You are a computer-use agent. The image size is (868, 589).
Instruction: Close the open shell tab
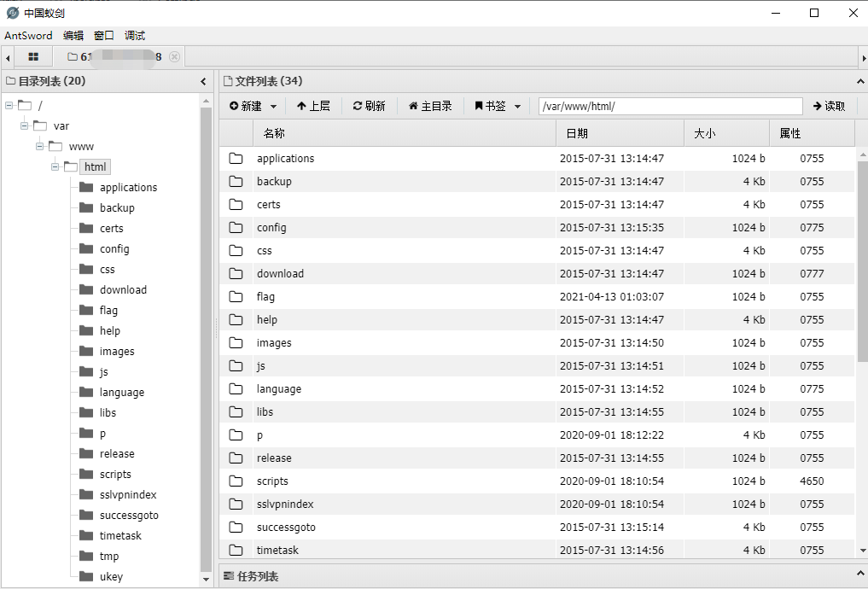point(174,56)
